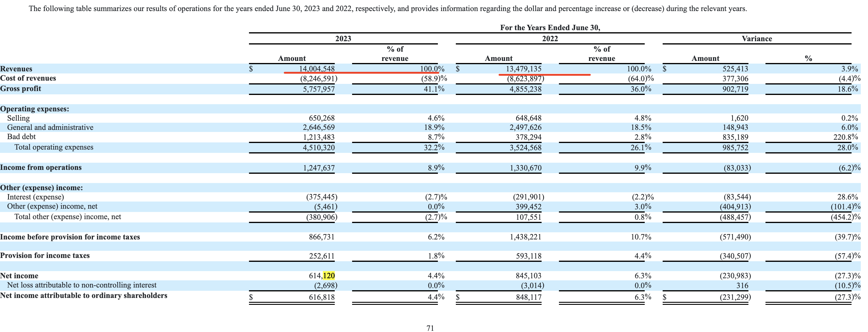Click the Total other income variance (454.2)%

(x=845, y=217)
